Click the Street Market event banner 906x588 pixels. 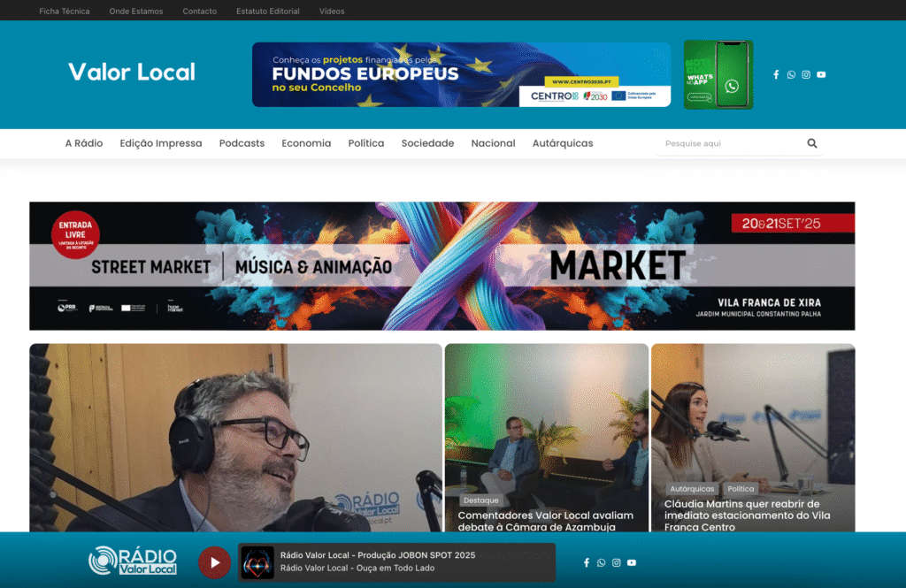[442, 265]
